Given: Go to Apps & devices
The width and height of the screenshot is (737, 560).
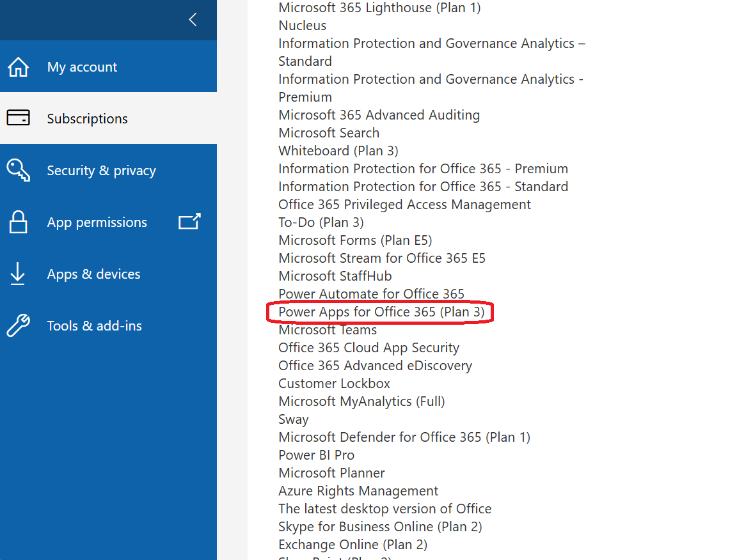Looking at the screenshot, I should 108,274.
